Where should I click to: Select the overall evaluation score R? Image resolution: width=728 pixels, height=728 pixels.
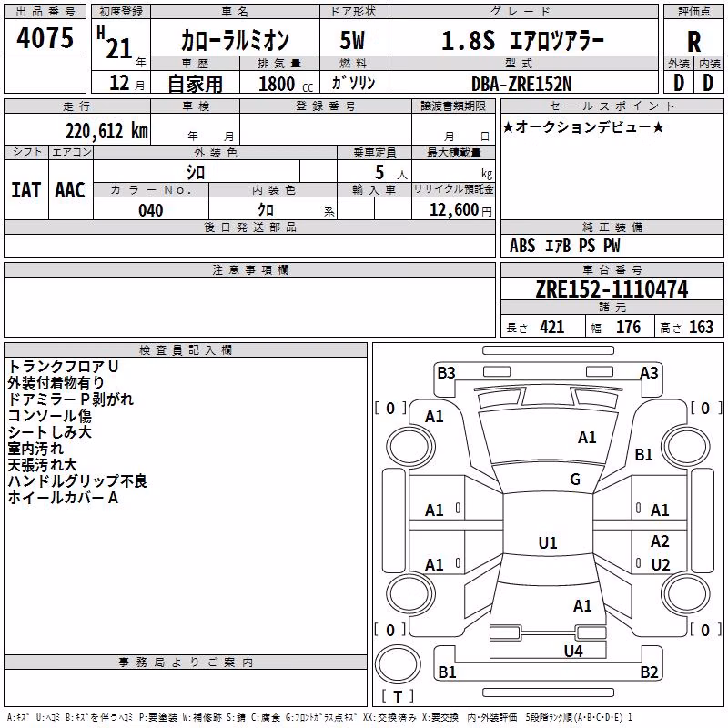pyautogui.click(x=694, y=41)
